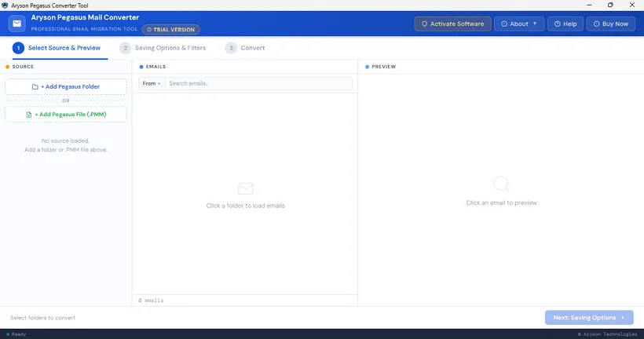The height and width of the screenshot is (339, 644).
Task: Open the Help button
Action: pos(565,24)
